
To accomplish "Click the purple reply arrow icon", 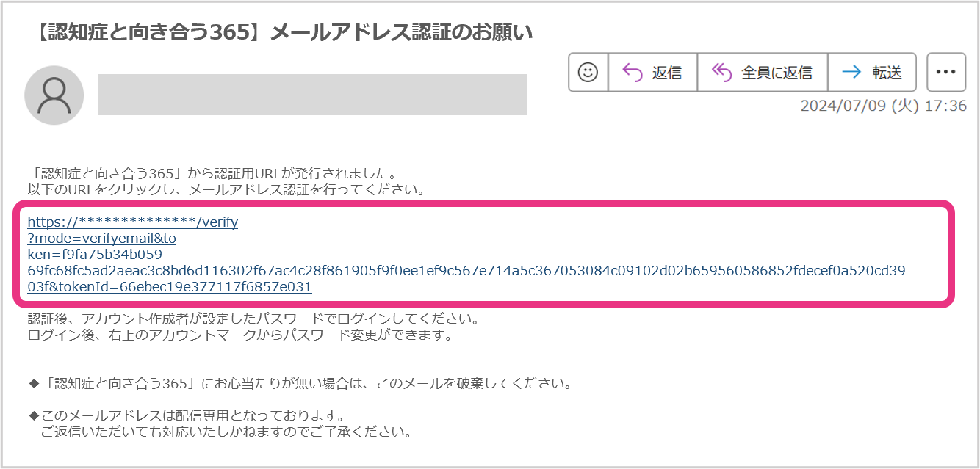I will coord(633,72).
